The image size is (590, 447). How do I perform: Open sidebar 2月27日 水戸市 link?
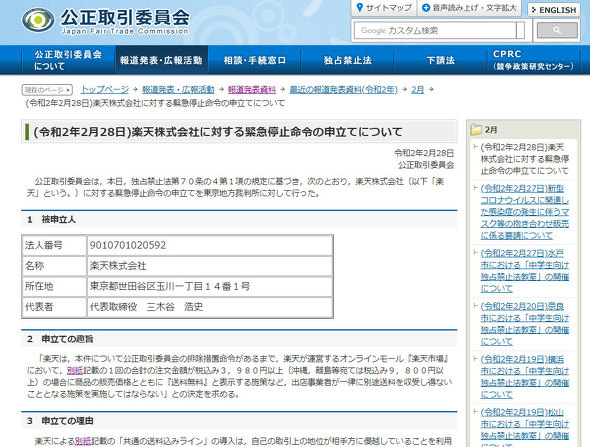tap(525, 271)
